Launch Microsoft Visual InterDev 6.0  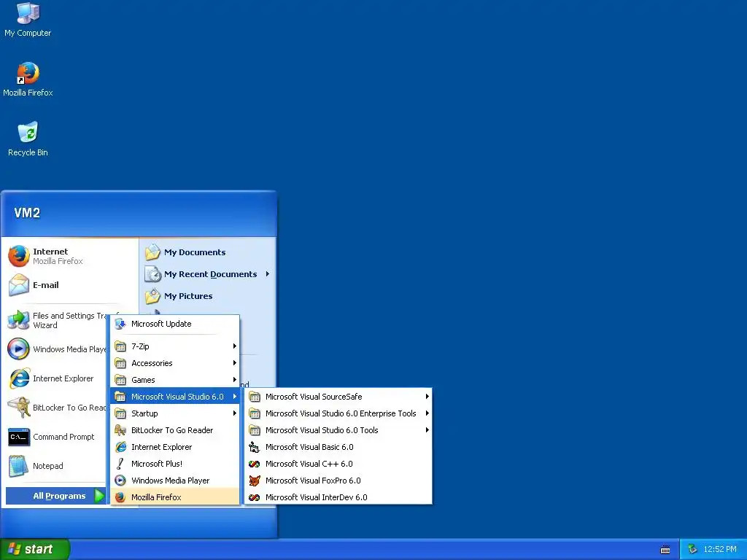(x=338, y=497)
